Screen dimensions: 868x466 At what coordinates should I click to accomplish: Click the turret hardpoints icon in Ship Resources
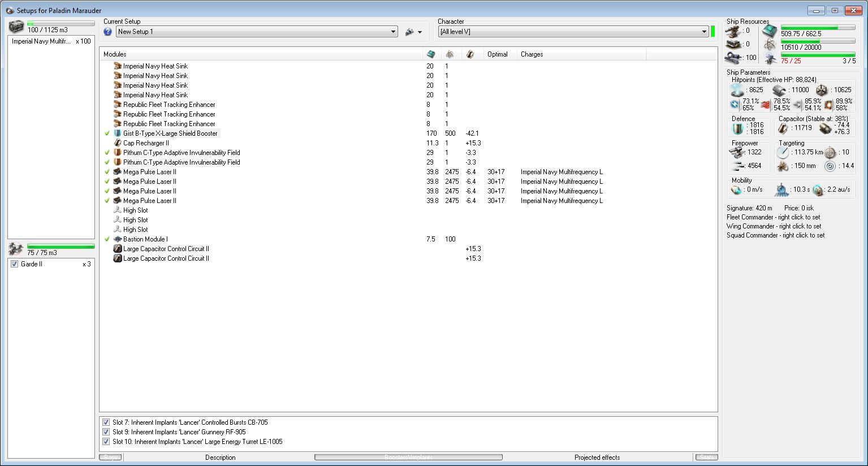click(x=733, y=31)
